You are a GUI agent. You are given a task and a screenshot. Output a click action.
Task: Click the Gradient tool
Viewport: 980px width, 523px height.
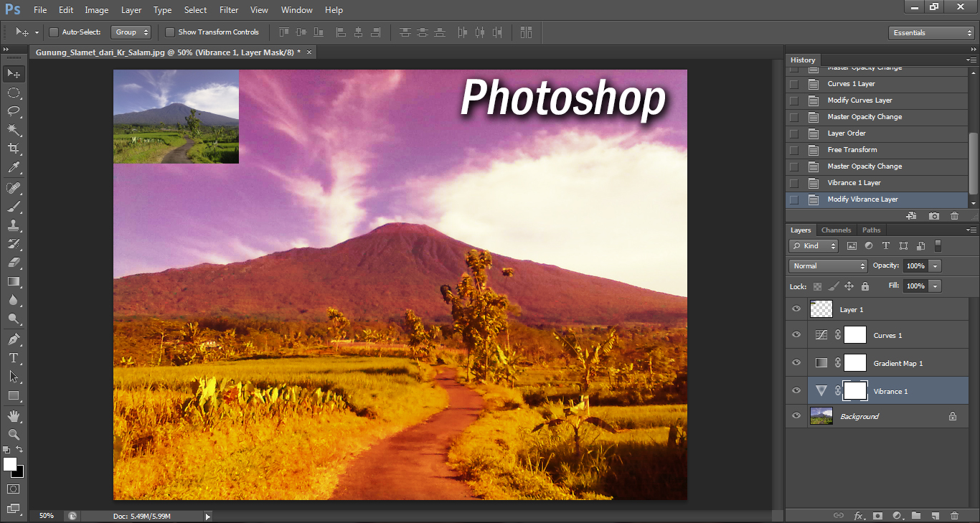pyautogui.click(x=14, y=281)
